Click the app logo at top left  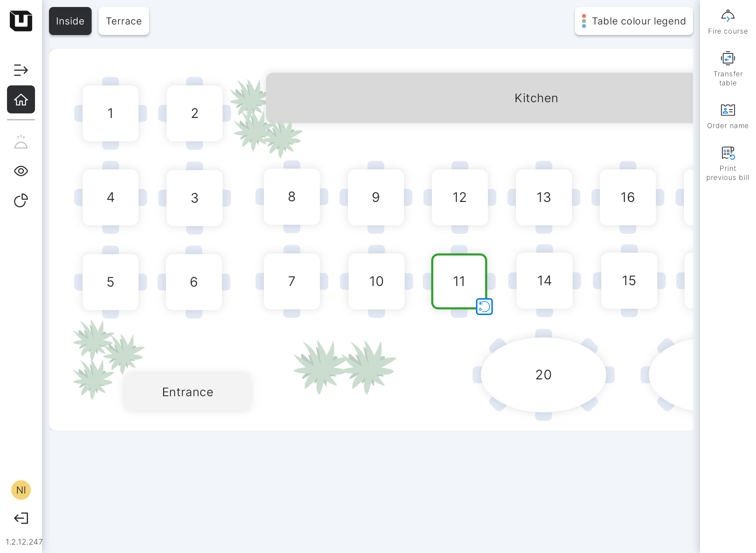pos(21,21)
